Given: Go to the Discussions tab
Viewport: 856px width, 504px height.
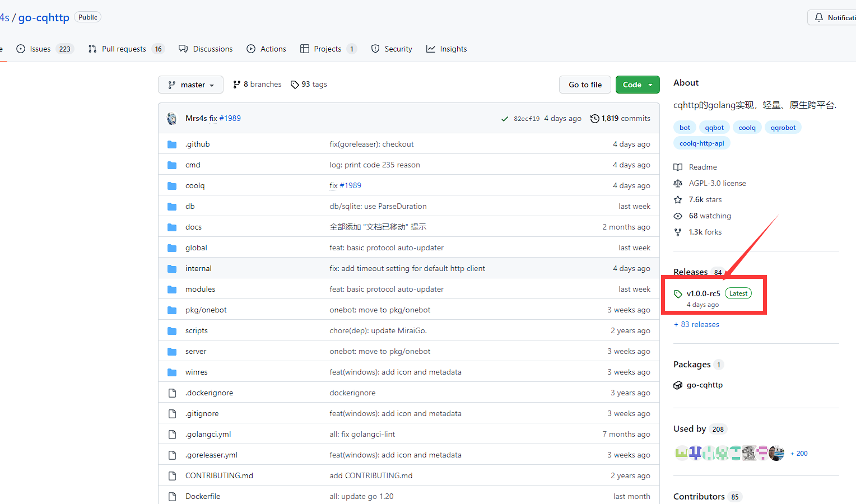Looking at the screenshot, I should 206,49.
